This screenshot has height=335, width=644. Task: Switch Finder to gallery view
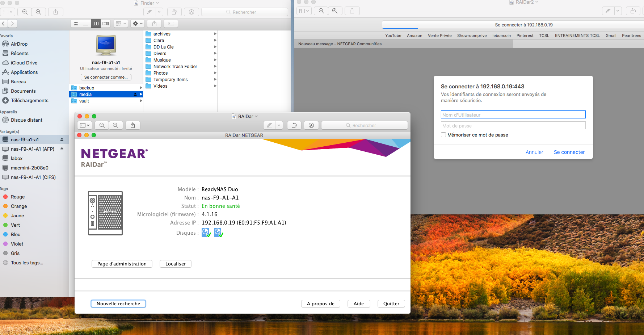tap(105, 24)
